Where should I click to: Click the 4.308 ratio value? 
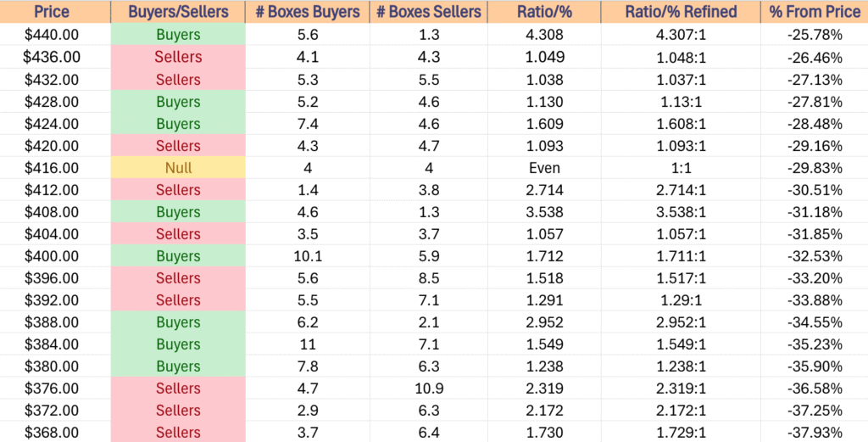(544, 35)
